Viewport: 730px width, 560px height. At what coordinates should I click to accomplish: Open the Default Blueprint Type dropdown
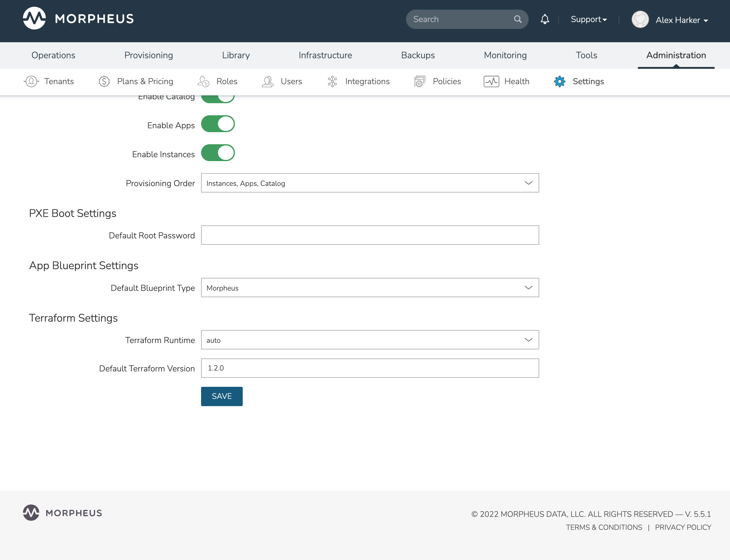tap(370, 288)
